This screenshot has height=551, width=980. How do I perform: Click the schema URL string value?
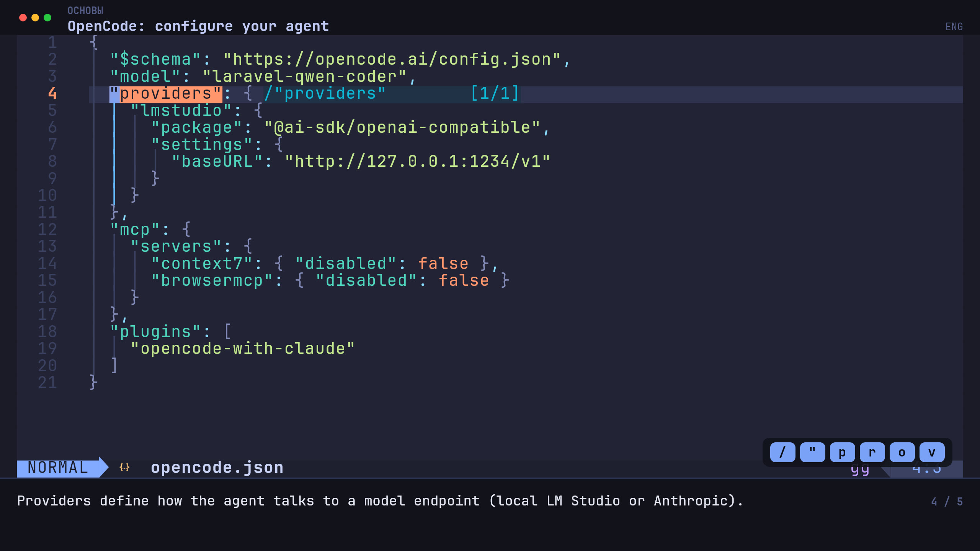(x=392, y=60)
